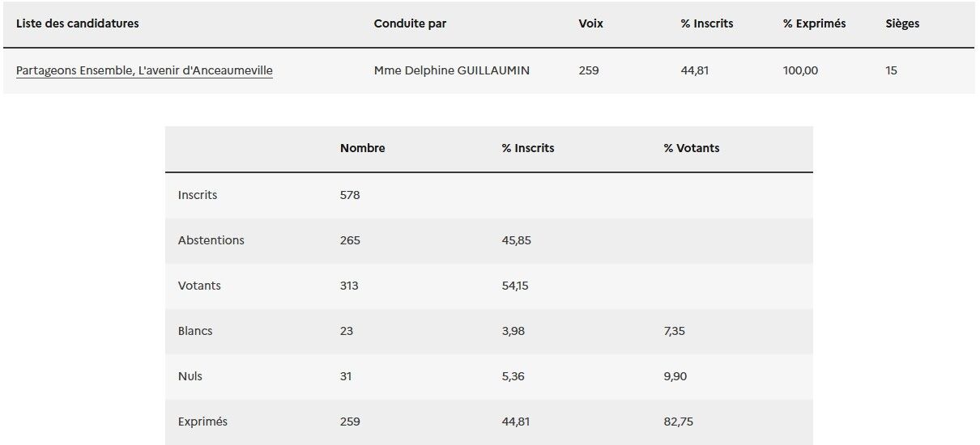Select the 100,00 percent expressed value
This screenshot has height=445, width=980.
pyautogui.click(x=800, y=71)
